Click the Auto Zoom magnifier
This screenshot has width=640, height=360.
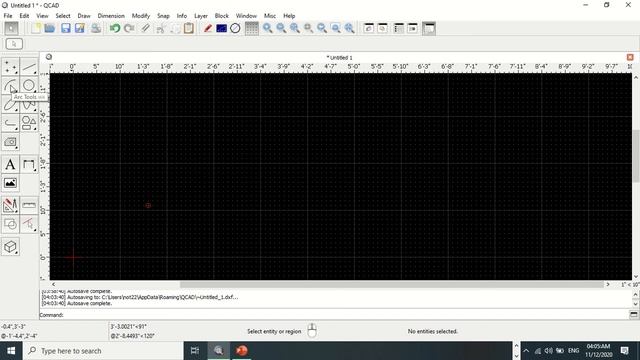(295, 28)
